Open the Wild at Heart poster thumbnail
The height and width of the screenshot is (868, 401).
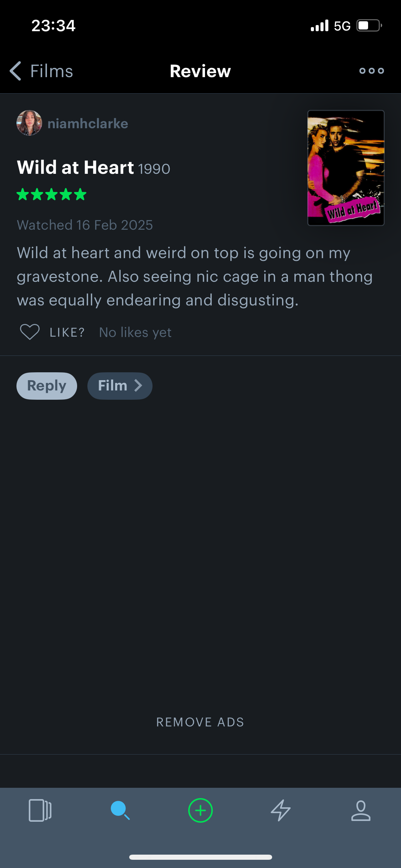346,168
